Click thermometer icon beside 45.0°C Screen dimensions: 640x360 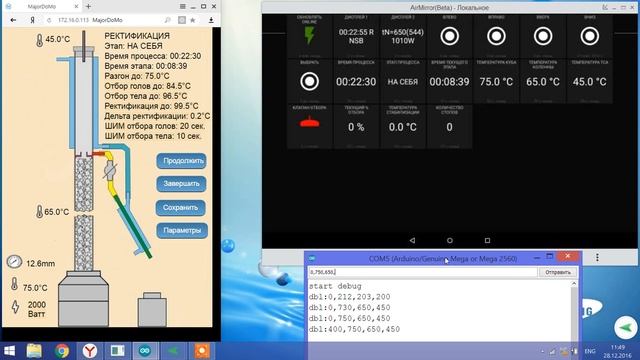click(40, 40)
